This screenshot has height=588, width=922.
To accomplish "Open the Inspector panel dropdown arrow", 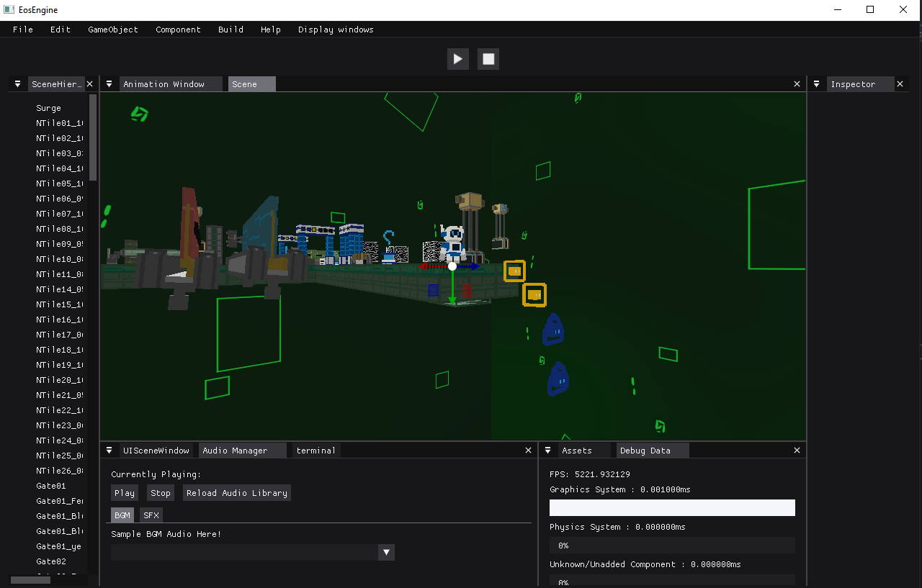I will click(x=816, y=84).
